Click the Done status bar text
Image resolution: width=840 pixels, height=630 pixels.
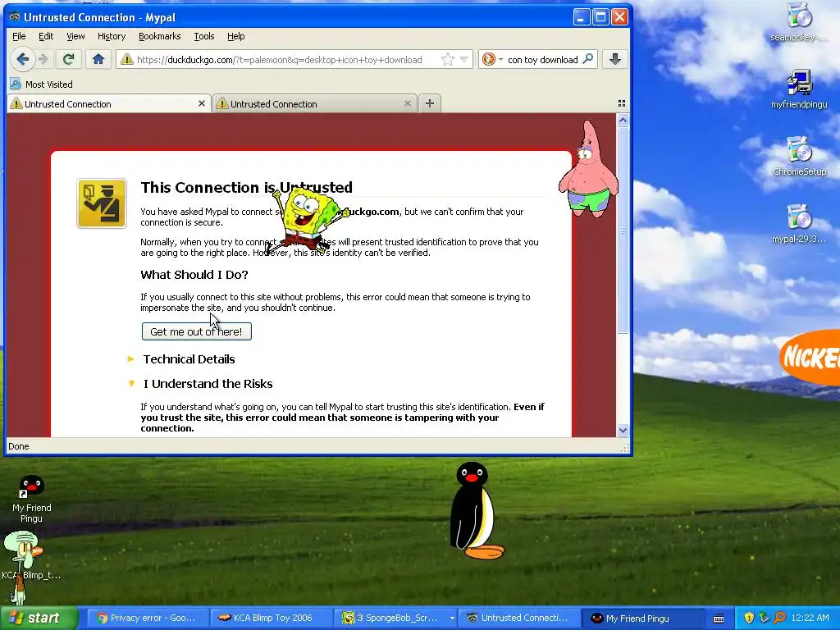19,446
